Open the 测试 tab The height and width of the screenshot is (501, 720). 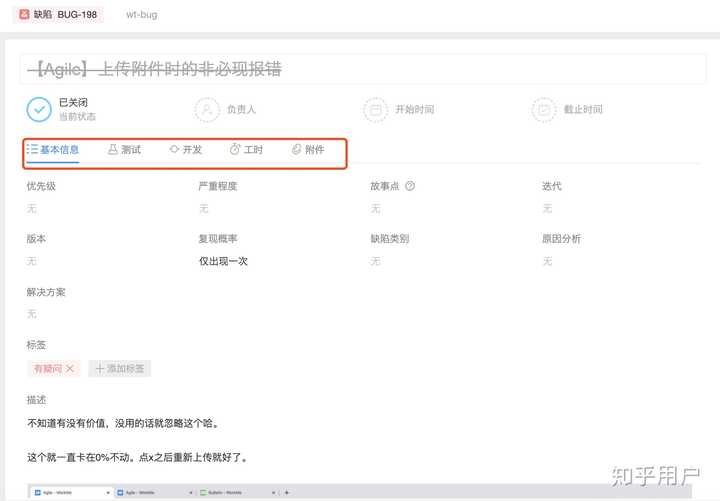(x=124, y=150)
